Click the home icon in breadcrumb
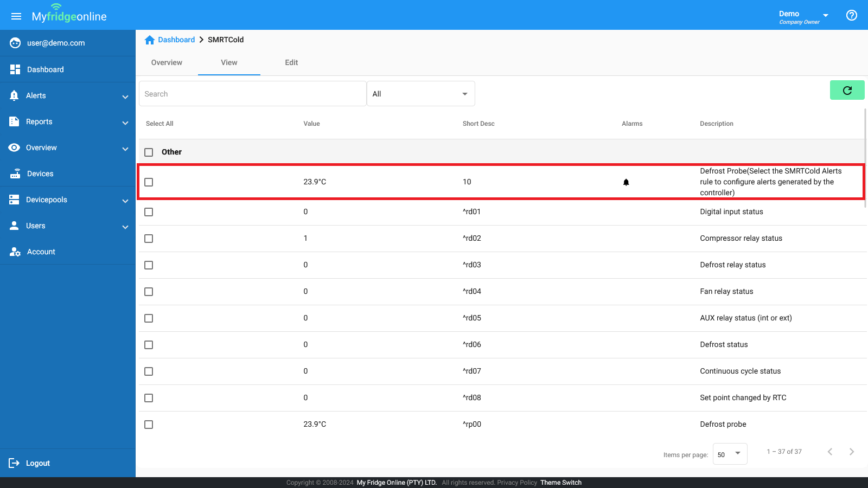Screen dimensions: 868x488 click(150, 40)
